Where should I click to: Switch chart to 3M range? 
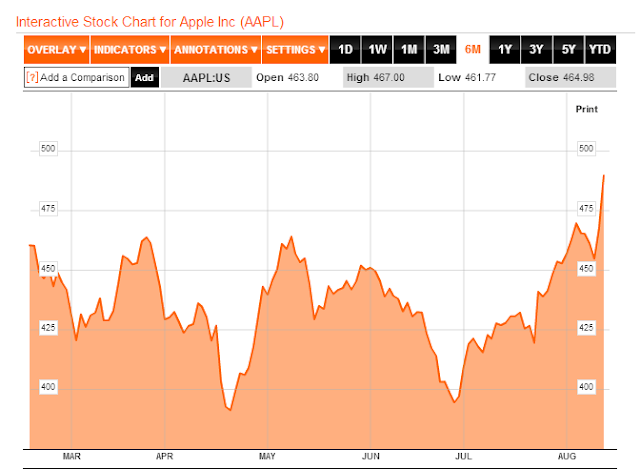point(441,50)
